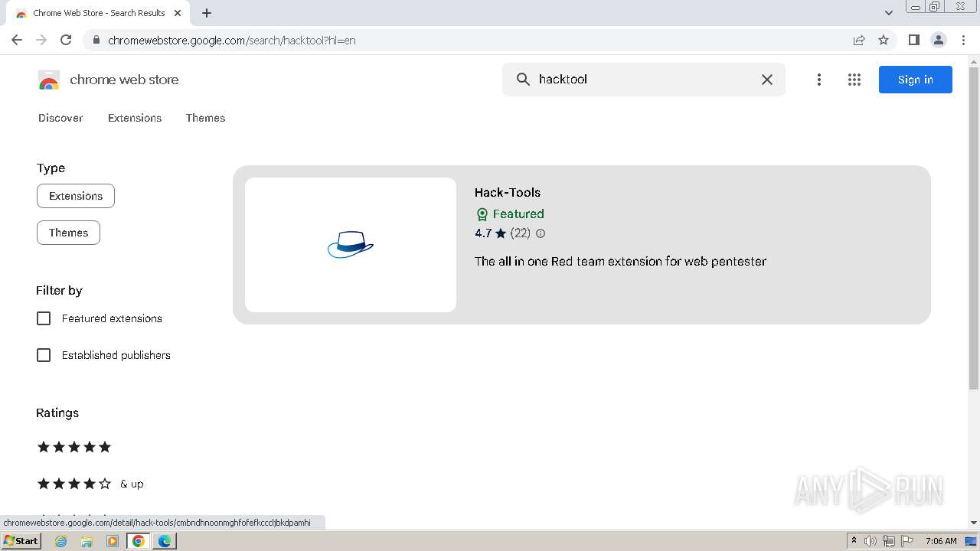Enable the Established publishers checkbox

pyautogui.click(x=44, y=355)
